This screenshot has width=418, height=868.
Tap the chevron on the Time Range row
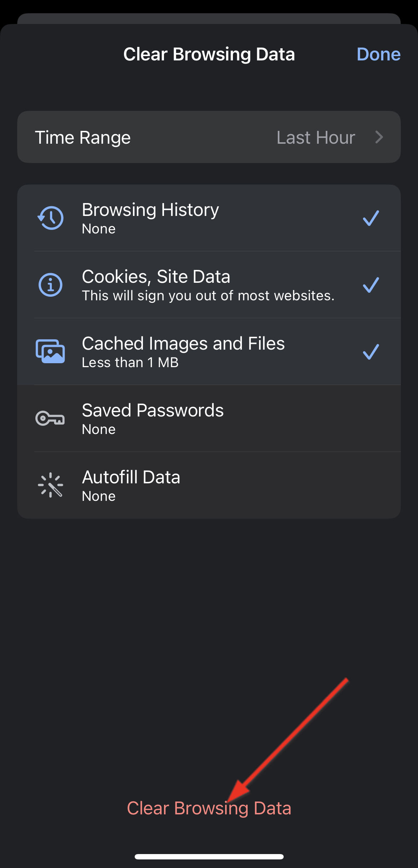point(380,137)
